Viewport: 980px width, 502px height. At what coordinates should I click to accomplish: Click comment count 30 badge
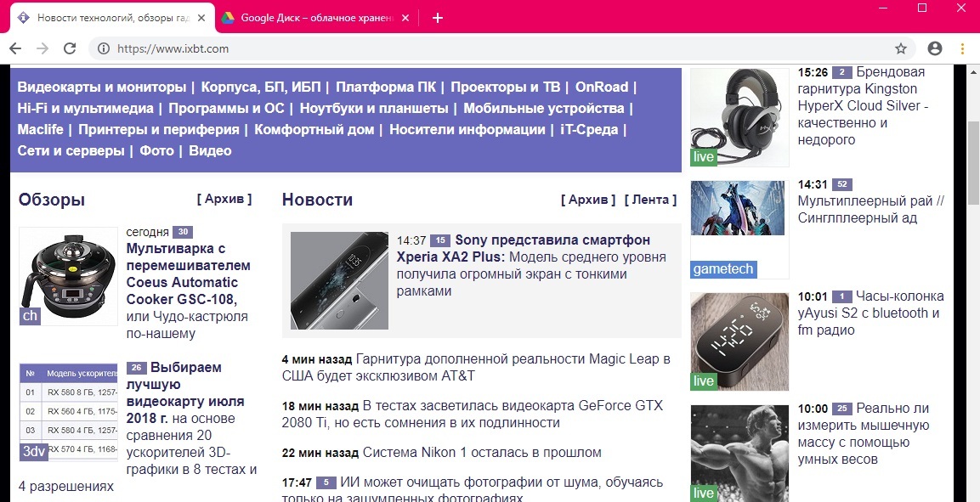point(183,232)
